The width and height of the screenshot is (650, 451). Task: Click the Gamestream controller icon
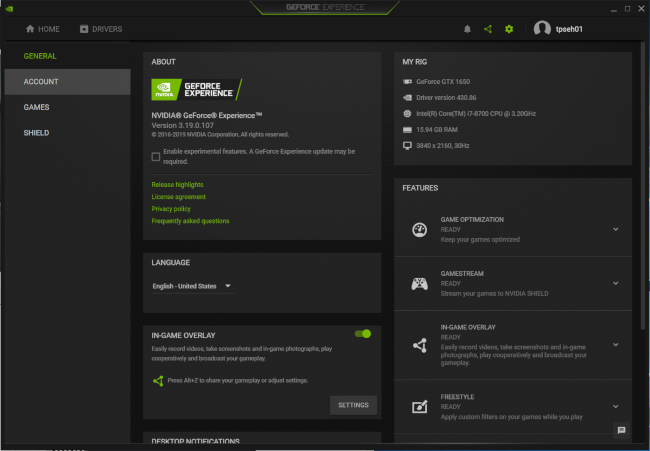420,284
